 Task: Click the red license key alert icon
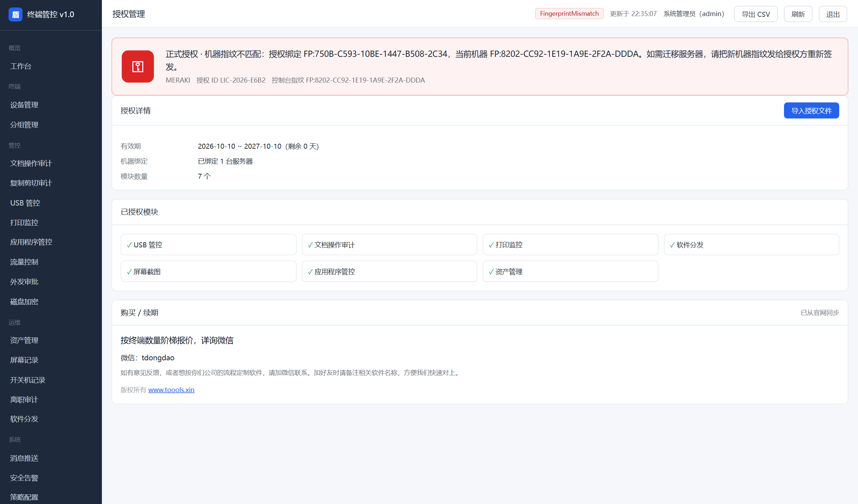click(x=138, y=66)
